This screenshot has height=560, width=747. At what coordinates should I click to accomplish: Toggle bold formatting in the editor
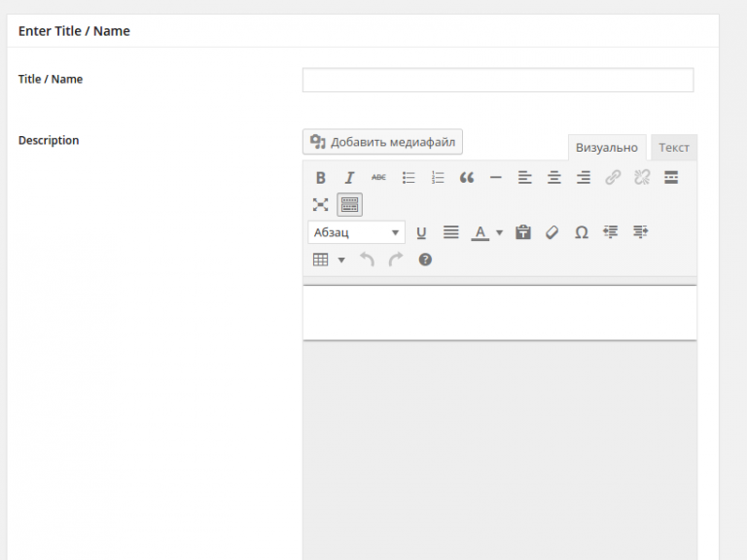(321, 178)
